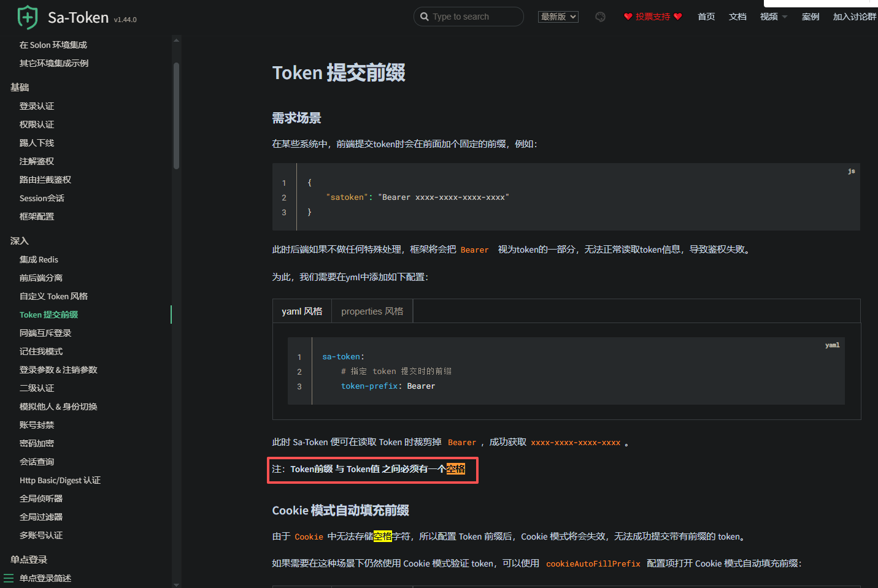
Task: Open the theme palette icon in header
Action: coord(600,17)
